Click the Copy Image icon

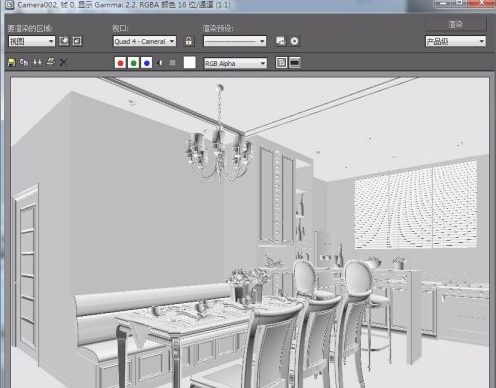(24, 62)
